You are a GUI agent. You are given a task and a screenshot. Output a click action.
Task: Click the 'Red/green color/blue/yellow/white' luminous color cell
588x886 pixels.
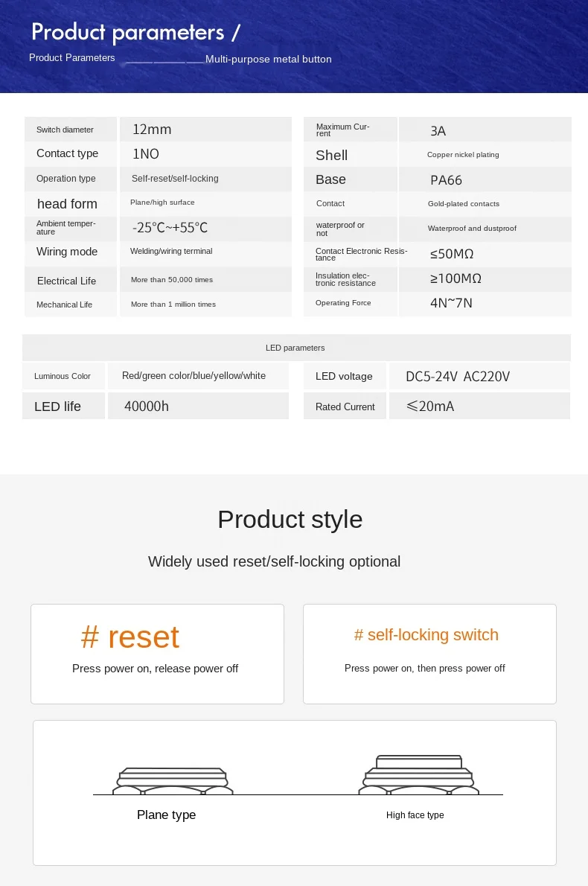(x=198, y=376)
